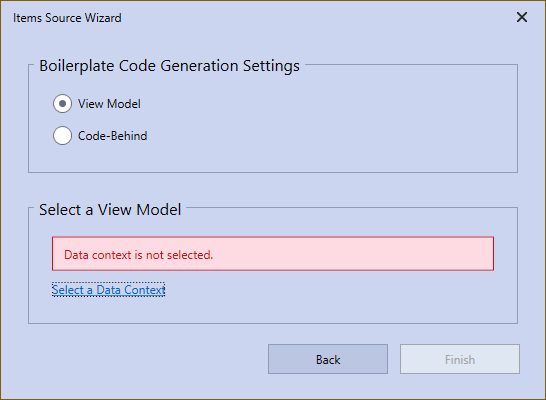Close the Items Source Wizard dialog
This screenshot has height=400, width=546.
point(522,17)
